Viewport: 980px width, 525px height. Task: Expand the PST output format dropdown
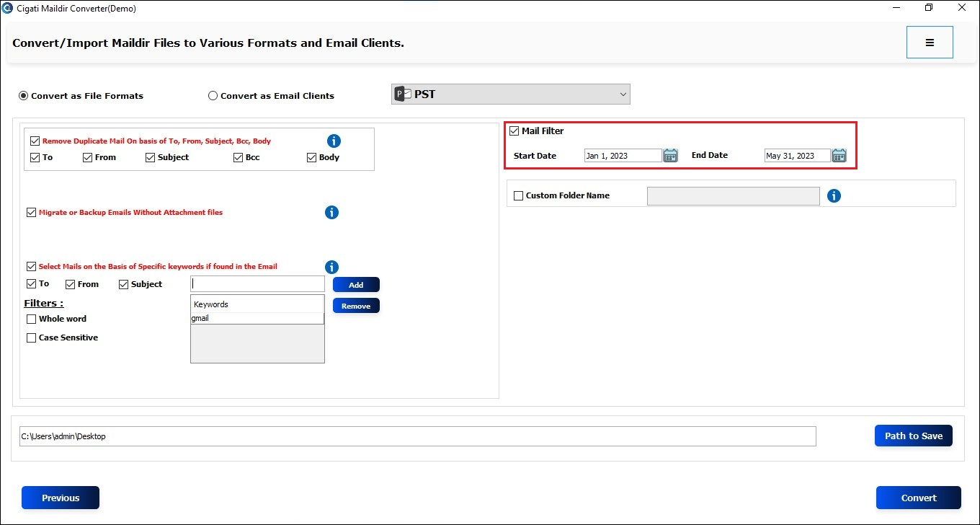(x=511, y=94)
